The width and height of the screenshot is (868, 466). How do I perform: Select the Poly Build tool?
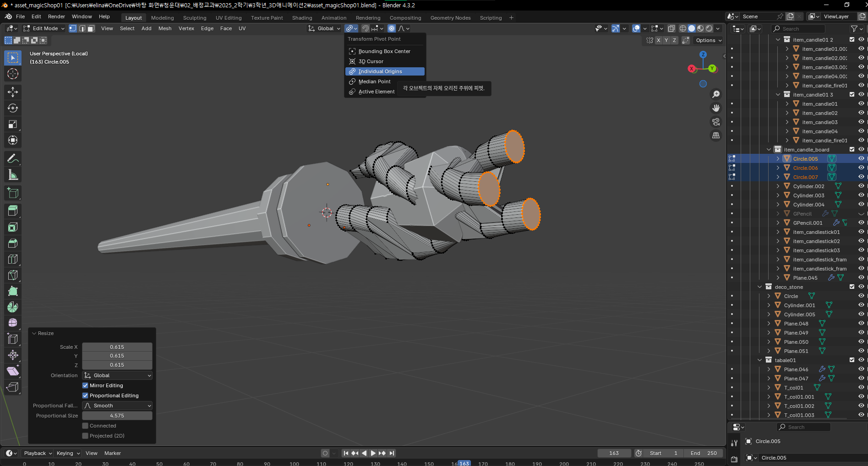coord(13,291)
